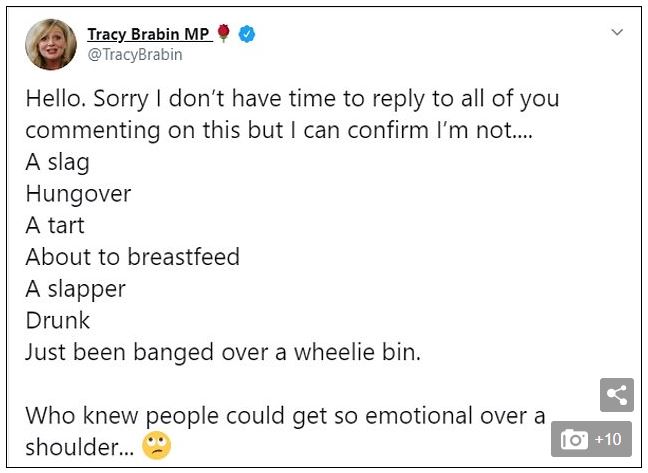Open the +10 photos count
The image size is (648, 473).
click(607, 439)
